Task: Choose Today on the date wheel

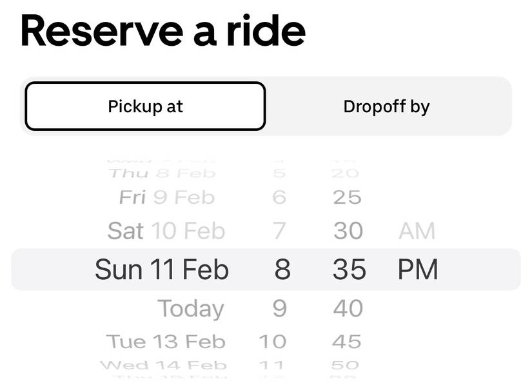Action: (191, 308)
